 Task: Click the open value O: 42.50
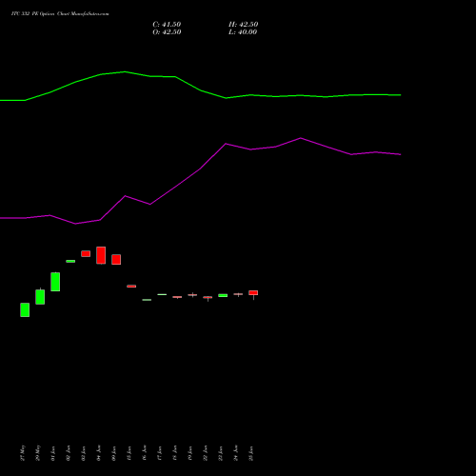tap(167, 32)
